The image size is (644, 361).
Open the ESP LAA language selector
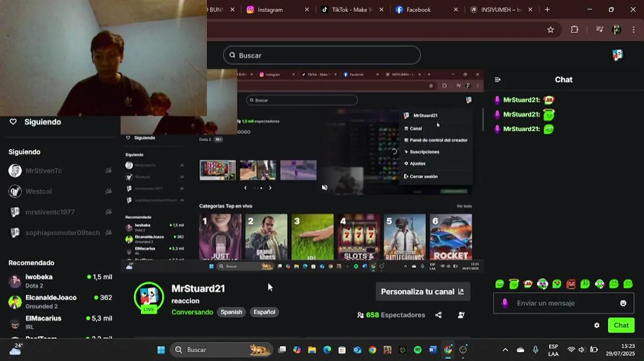pyautogui.click(x=553, y=350)
